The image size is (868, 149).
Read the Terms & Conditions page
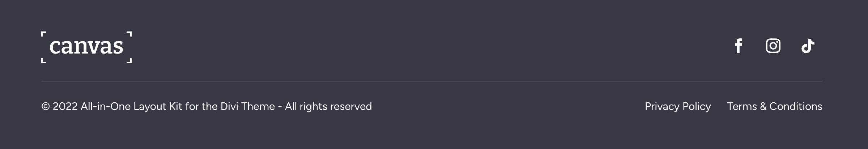click(774, 106)
